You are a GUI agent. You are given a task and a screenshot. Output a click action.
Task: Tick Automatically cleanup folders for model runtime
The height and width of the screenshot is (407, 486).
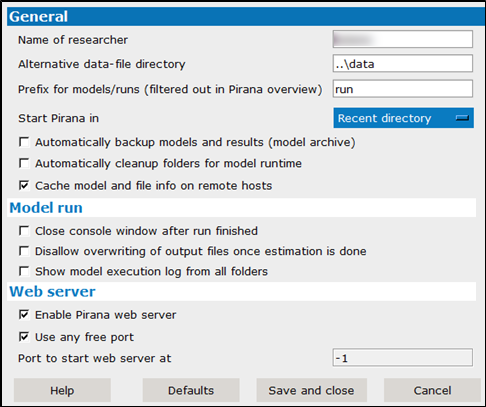24,163
